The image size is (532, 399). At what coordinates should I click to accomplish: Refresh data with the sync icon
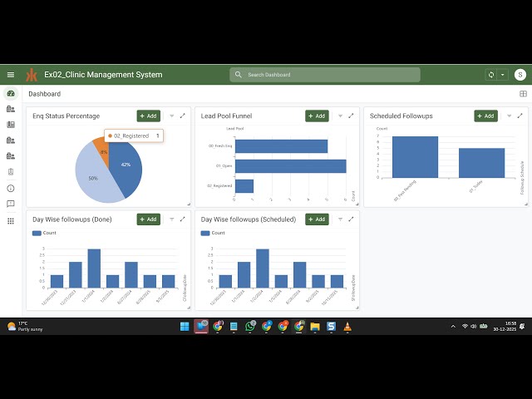[491, 75]
